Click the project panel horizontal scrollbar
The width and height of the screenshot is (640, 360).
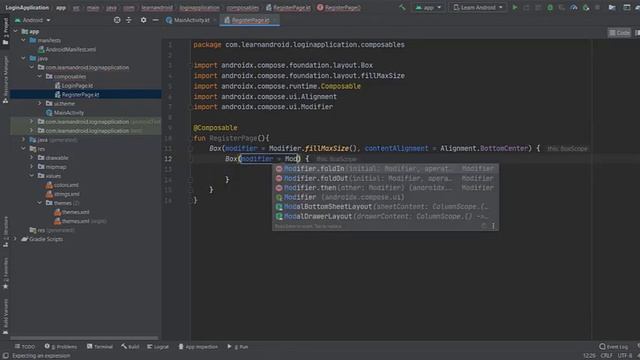(x=84, y=338)
